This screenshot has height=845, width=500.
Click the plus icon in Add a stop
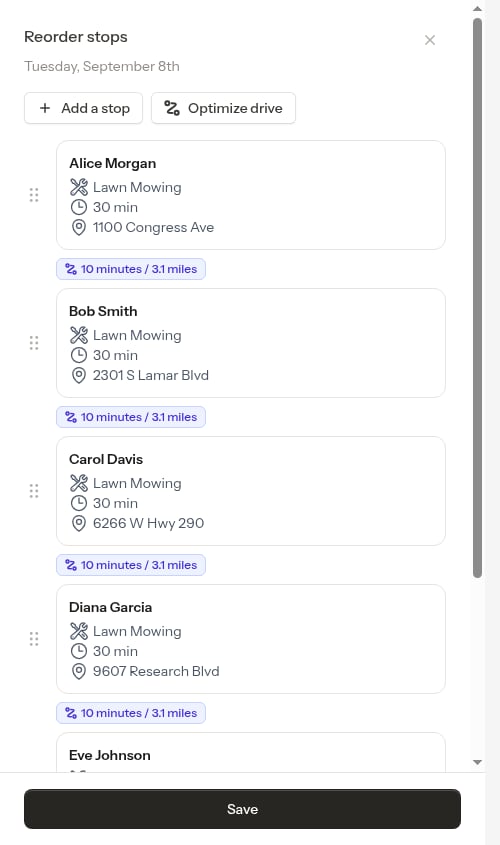point(45,108)
